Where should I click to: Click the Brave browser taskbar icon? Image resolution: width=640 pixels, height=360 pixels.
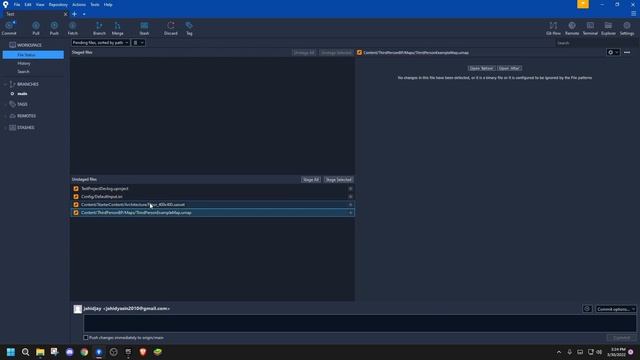143,352
